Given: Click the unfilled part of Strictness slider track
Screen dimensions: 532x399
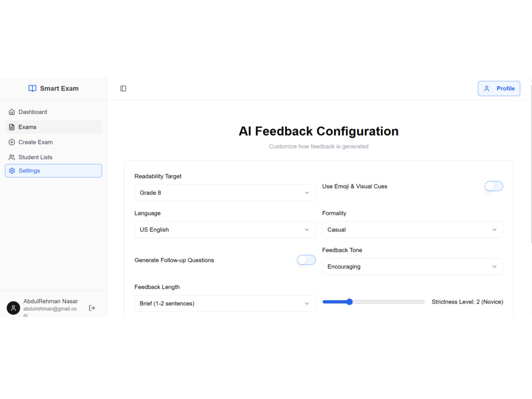Looking at the screenshot, I should pos(388,302).
